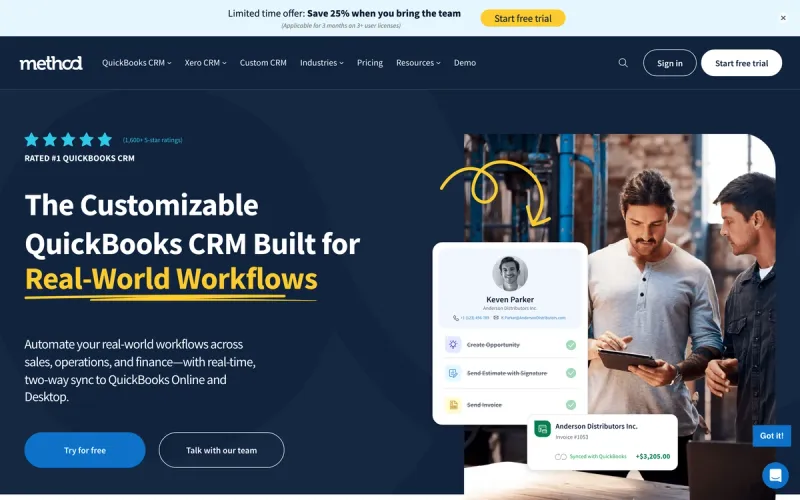This screenshot has height=500, width=800.
Task: Click the Synced with QuickBooks label
Action: [598, 456]
